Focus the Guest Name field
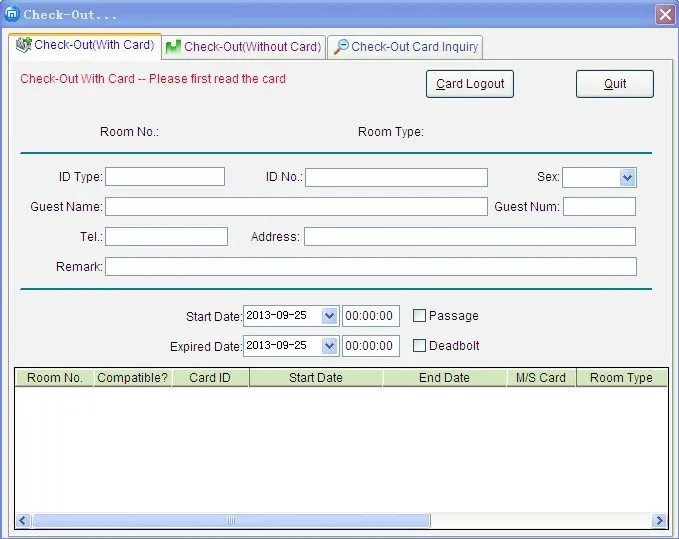Image resolution: width=679 pixels, height=539 pixels. click(296, 207)
